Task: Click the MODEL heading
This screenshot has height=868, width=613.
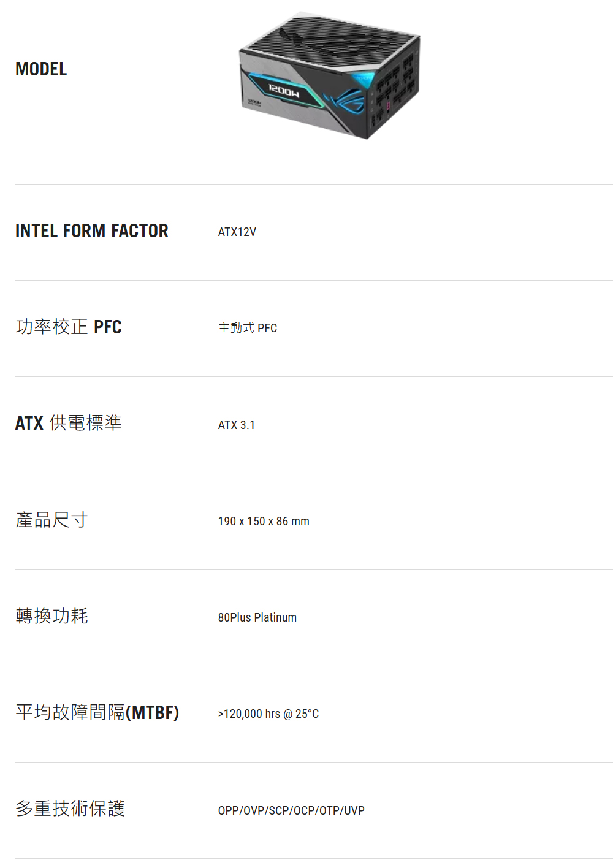Action: 41,69
